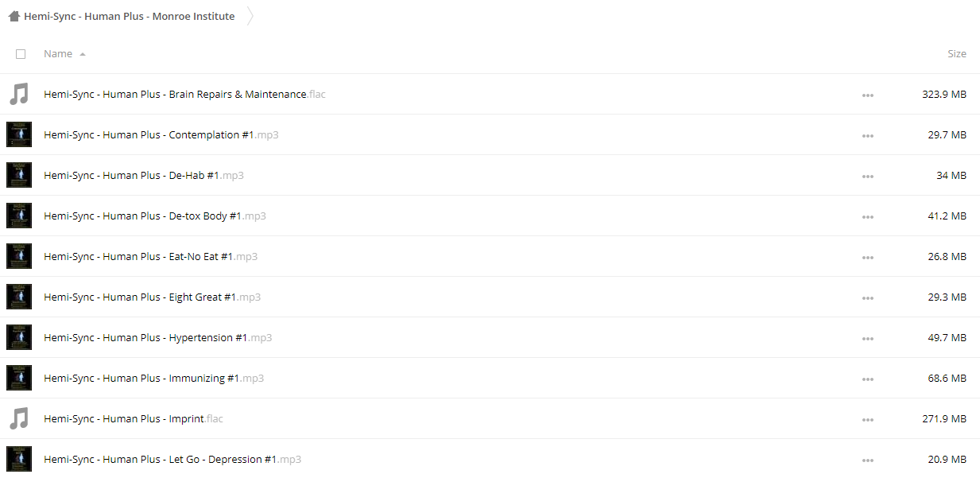Click the chevron after the Monroe Institute breadcrumb
Viewport: 980px width, 478px height.
250,16
